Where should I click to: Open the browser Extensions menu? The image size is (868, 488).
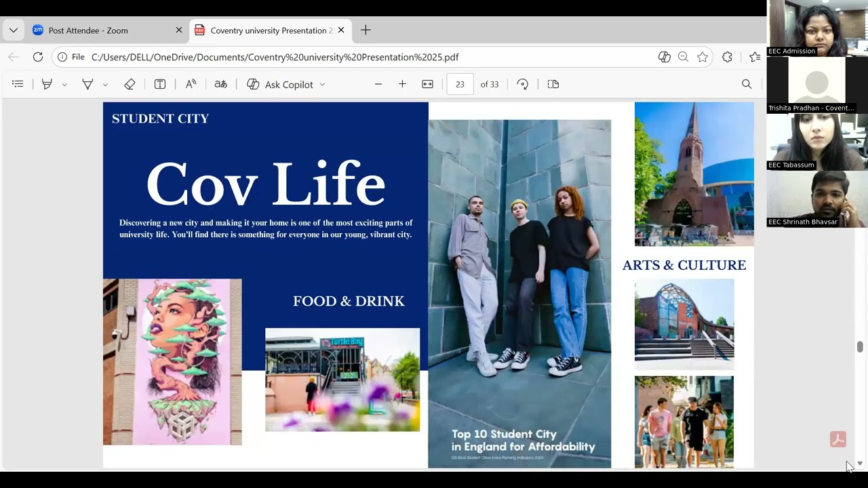[728, 57]
